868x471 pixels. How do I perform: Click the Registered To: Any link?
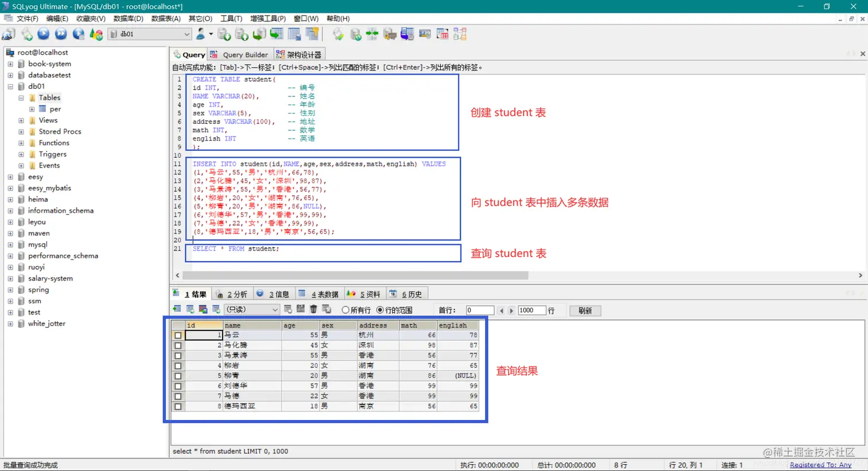[820, 465]
